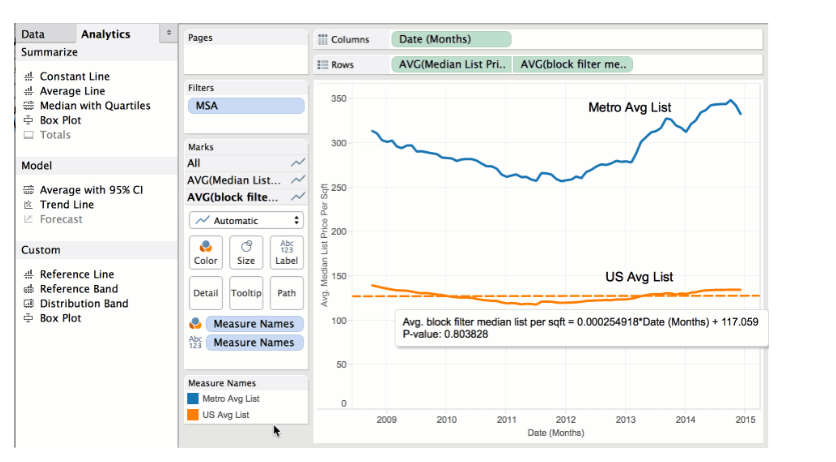Click the Summarize Box Plot icon
836x462 pixels.
[x=29, y=120]
